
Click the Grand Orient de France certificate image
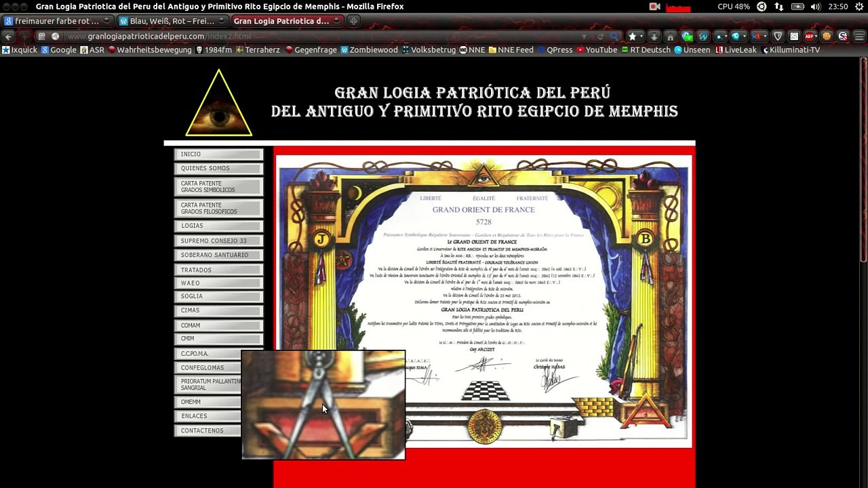click(484, 302)
